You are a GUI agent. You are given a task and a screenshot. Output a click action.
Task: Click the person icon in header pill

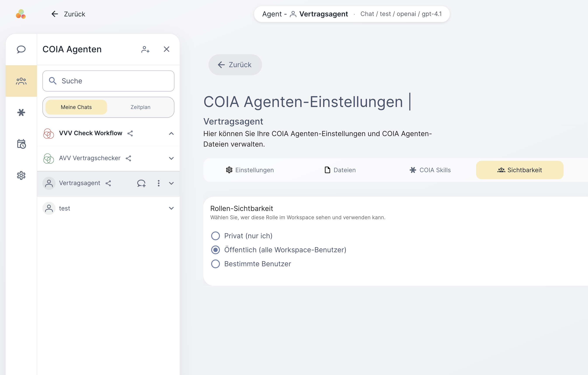click(x=293, y=14)
